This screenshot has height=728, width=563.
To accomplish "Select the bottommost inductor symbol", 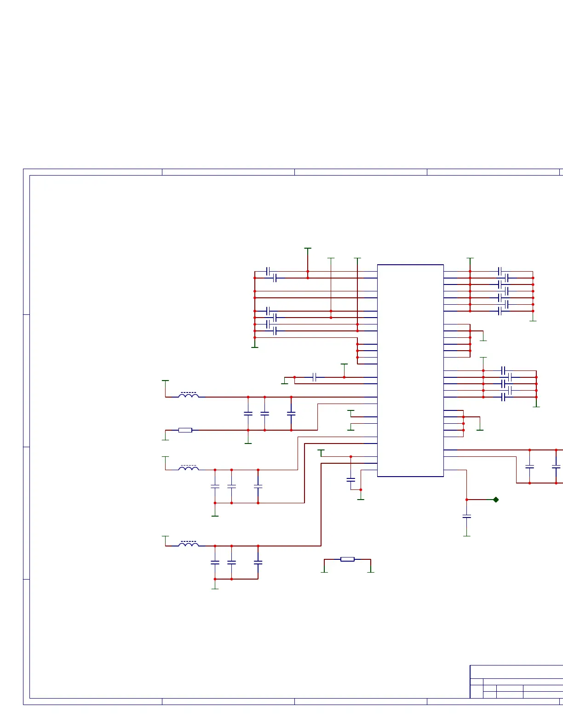I will (x=189, y=544).
